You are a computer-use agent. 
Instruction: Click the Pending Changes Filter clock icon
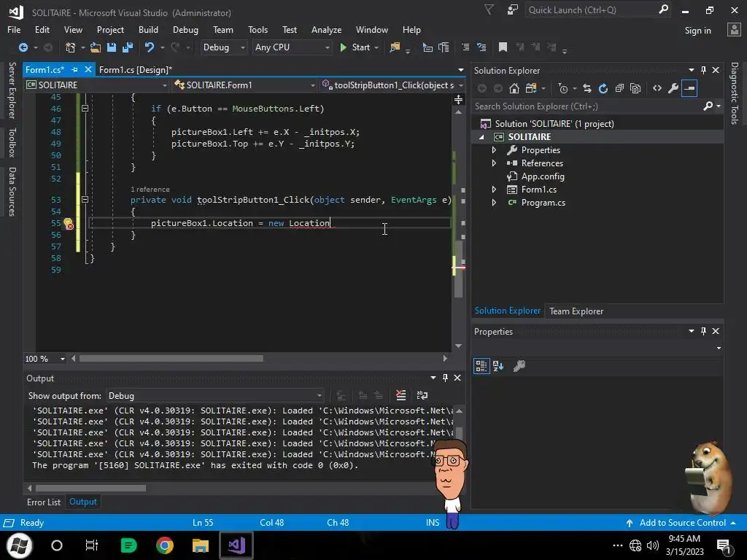pyautogui.click(x=563, y=88)
